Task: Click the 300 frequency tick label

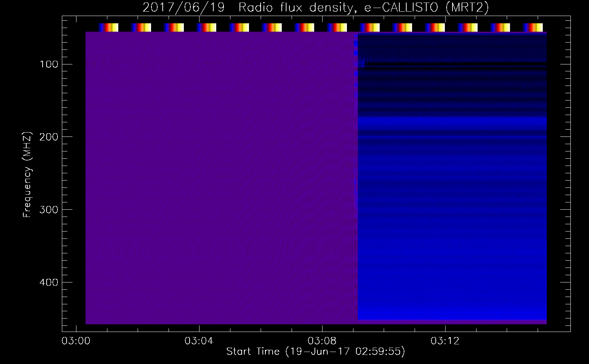Action: point(49,210)
